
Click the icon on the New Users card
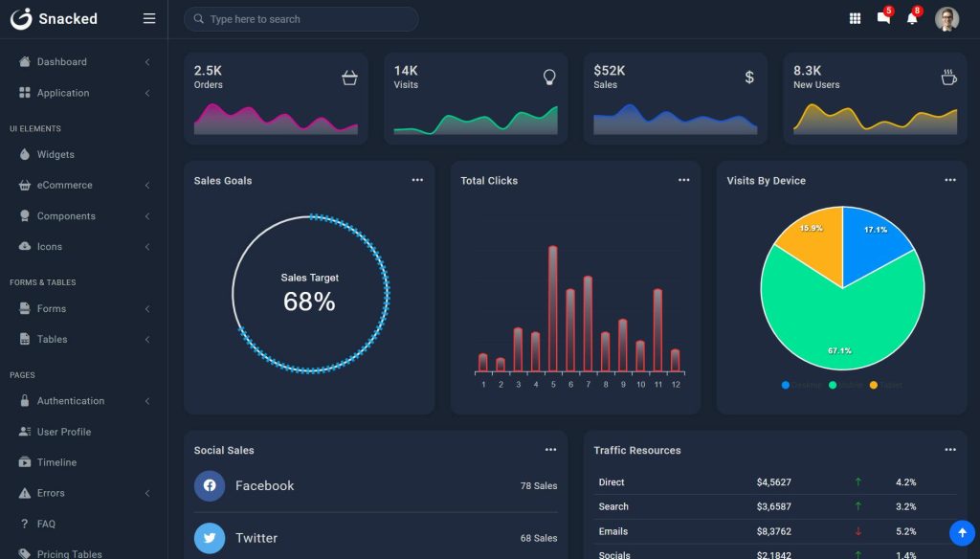[948, 77]
